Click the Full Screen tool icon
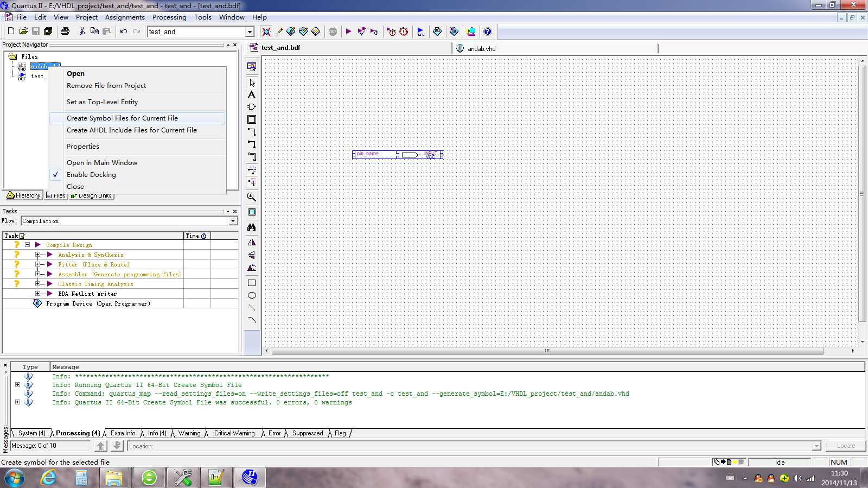 252,212
